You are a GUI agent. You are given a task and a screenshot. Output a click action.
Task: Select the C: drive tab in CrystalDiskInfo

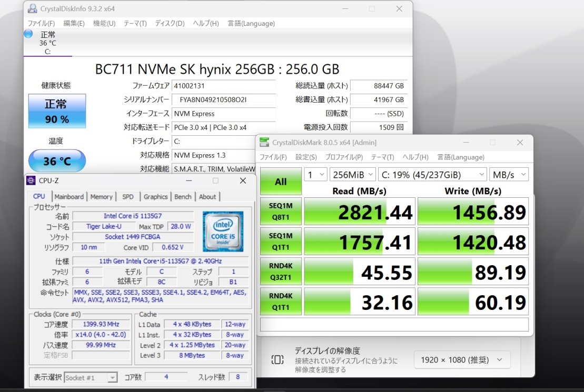[x=48, y=43]
